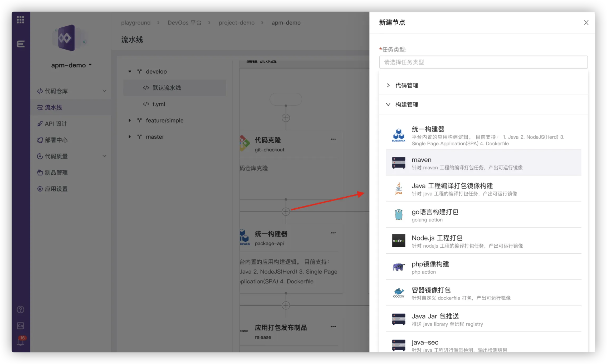This screenshot has height=364, width=607.
Task: Click the notification bell with badge
Action: (x=21, y=342)
